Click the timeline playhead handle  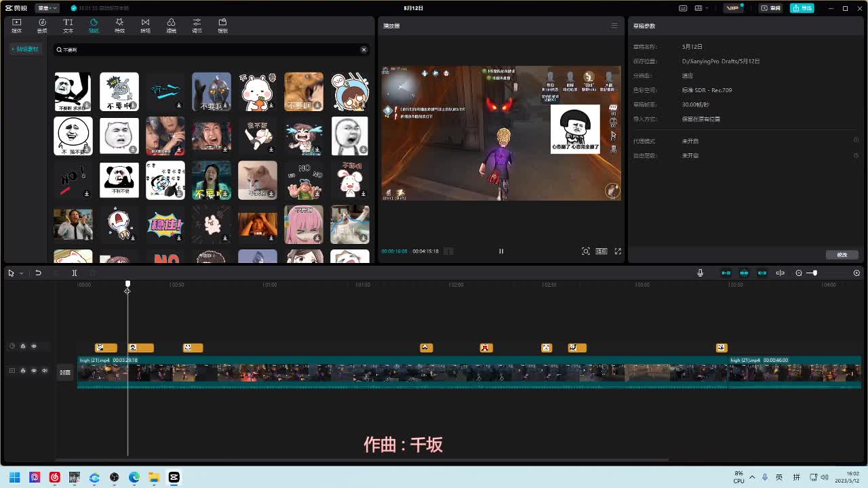tap(127, 284)
